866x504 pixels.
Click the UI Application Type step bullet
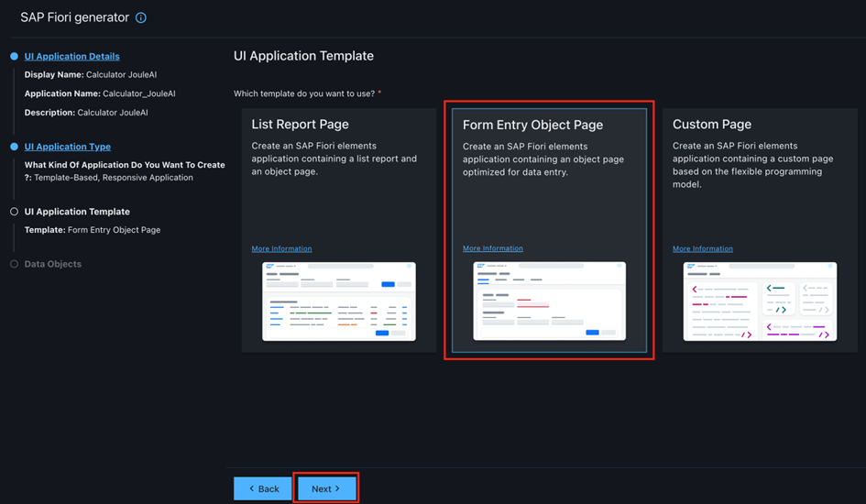point(14,147)
